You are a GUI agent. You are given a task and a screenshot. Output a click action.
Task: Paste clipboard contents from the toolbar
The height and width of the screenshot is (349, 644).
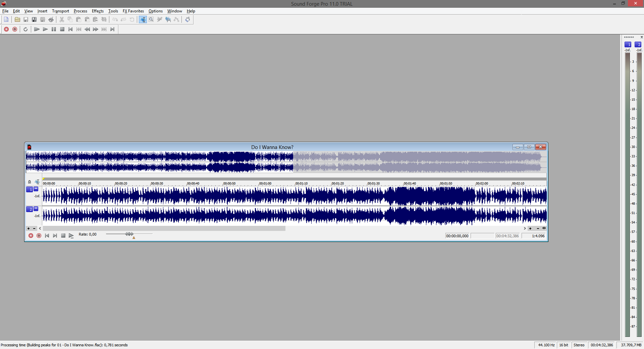(78, 19)
